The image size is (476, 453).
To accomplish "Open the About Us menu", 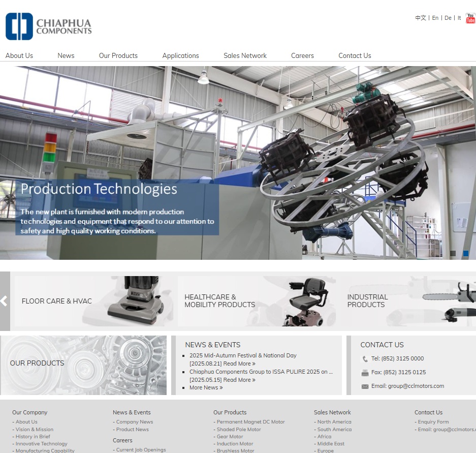I will coord(19,55).
